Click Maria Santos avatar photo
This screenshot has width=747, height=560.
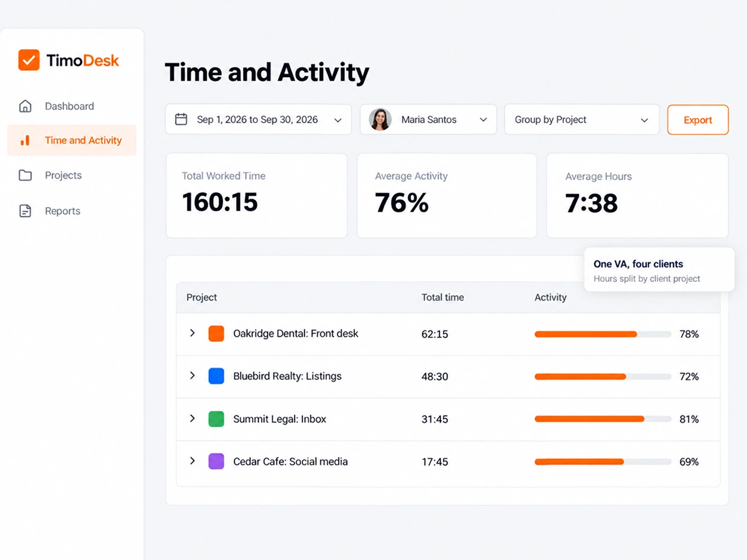tap(380, 119)
